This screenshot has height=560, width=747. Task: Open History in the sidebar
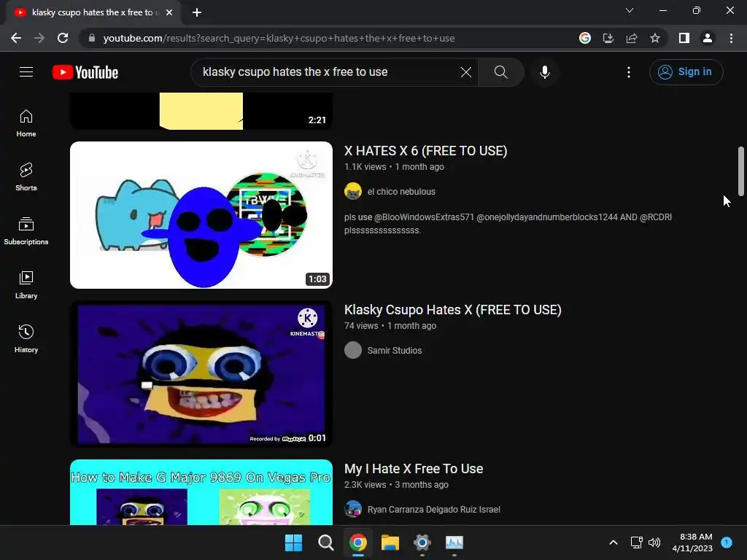coord(26,338)
